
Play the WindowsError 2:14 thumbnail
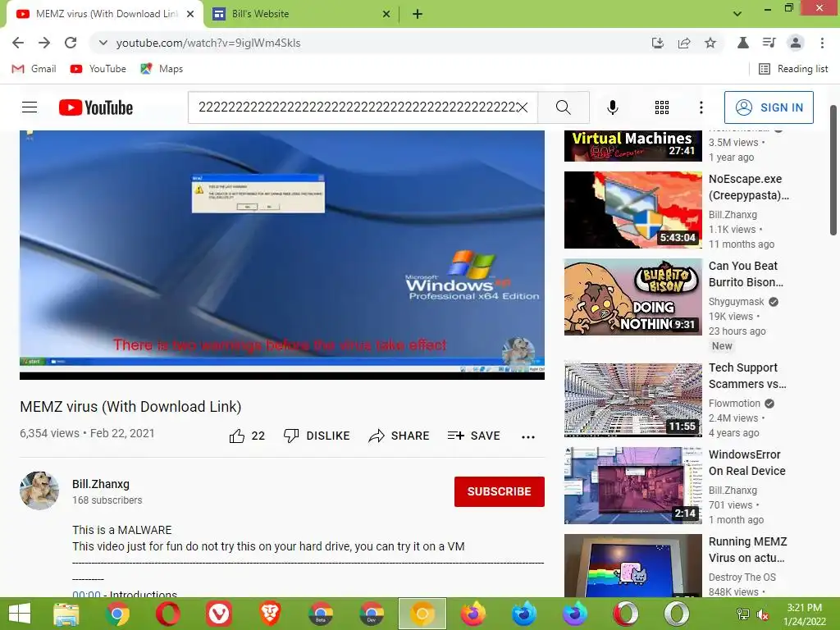click(632, 486)
